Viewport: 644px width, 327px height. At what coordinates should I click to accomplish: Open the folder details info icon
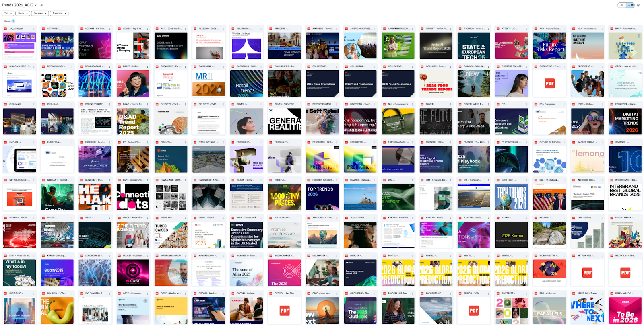638,5
